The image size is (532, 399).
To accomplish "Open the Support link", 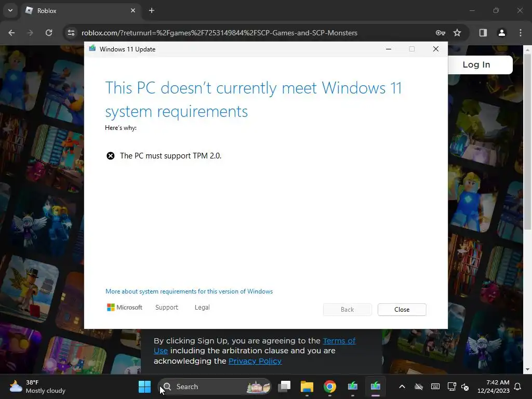I will coord(167,308).
